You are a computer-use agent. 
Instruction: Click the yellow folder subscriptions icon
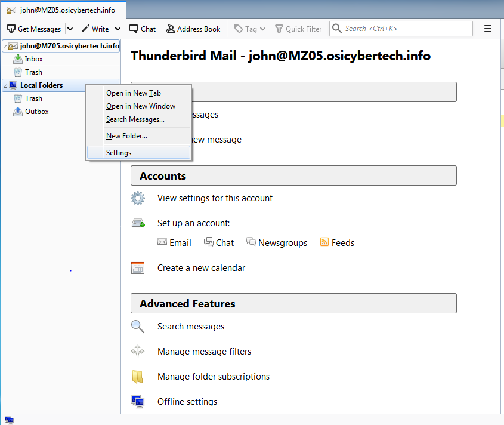[138, 377]
